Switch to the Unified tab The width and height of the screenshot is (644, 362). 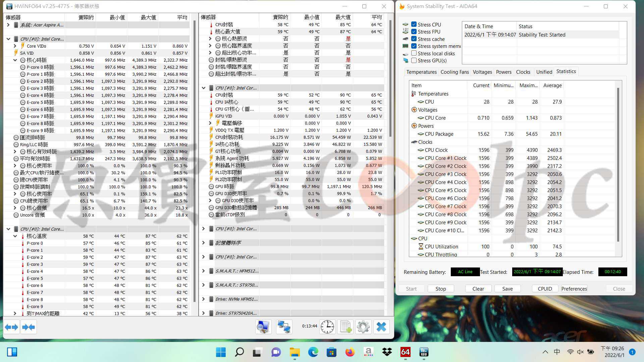coord(544,72)
